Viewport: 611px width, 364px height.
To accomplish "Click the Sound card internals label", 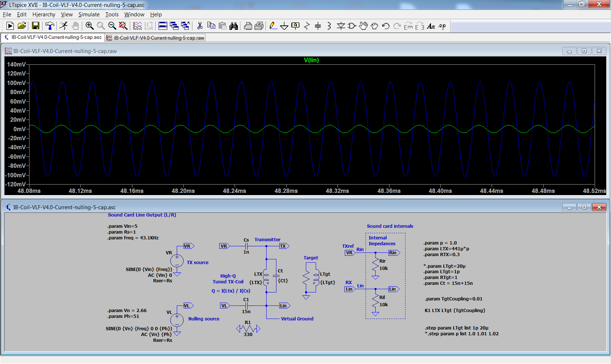I will tap(390, 226).
